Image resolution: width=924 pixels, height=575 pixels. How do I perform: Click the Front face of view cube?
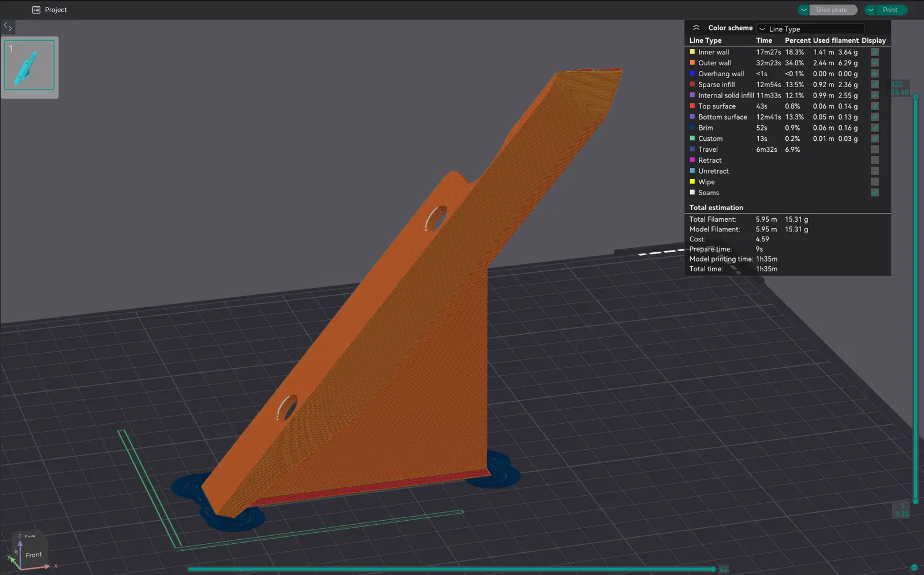click(x=33, y=555)
